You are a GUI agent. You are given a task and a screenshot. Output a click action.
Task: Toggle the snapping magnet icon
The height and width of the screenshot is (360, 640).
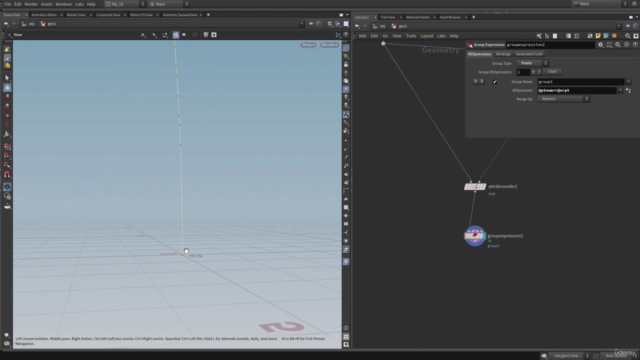point(7,175)
